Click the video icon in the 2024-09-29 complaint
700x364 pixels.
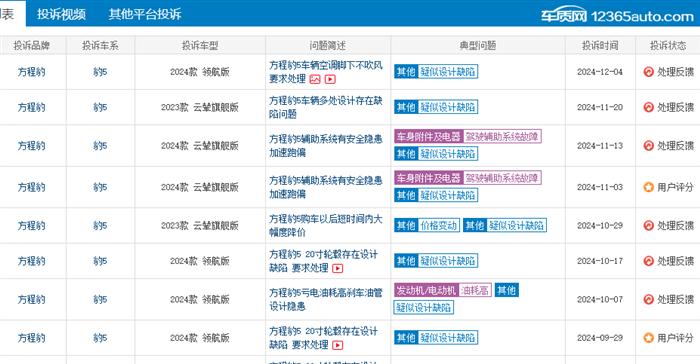(338, 345)
